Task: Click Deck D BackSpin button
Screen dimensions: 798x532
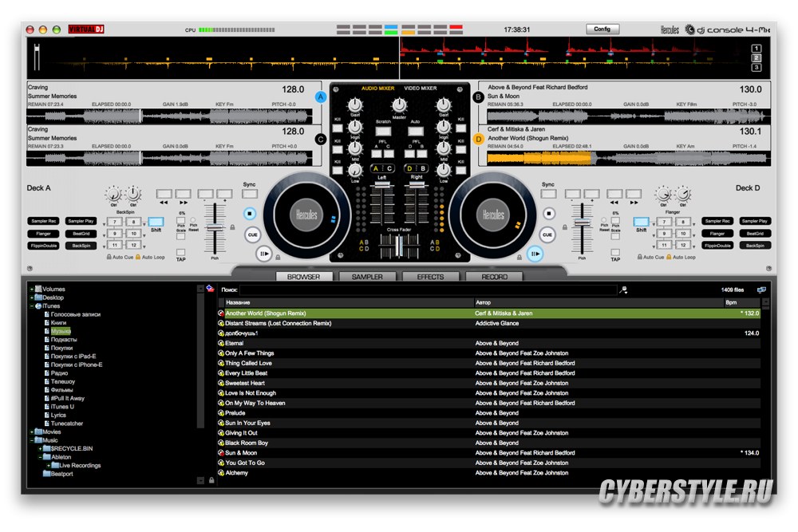Action: pos(755,246)
